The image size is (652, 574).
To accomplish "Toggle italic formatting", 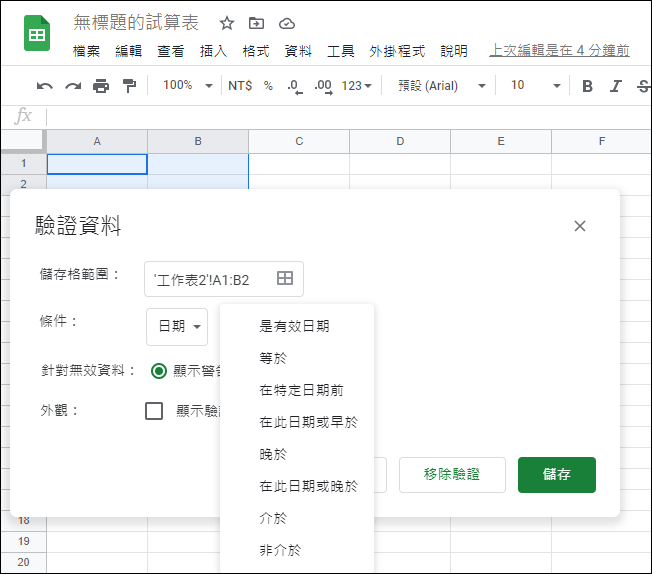I will (615, 86).
